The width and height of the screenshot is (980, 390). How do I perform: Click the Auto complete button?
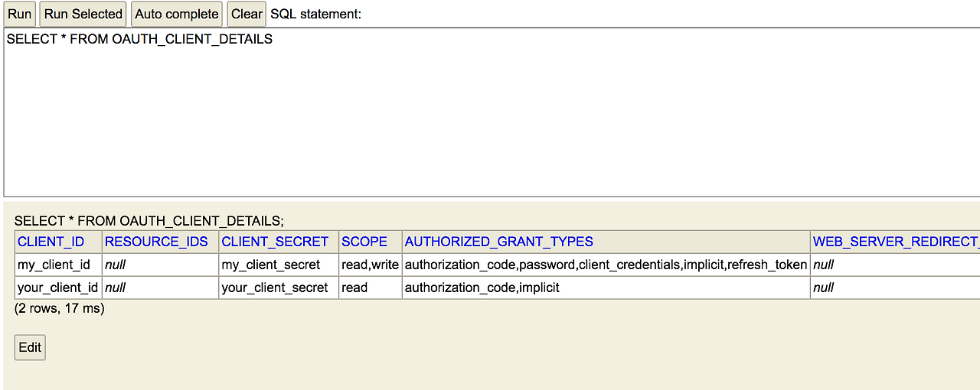(x=177, y=14)
